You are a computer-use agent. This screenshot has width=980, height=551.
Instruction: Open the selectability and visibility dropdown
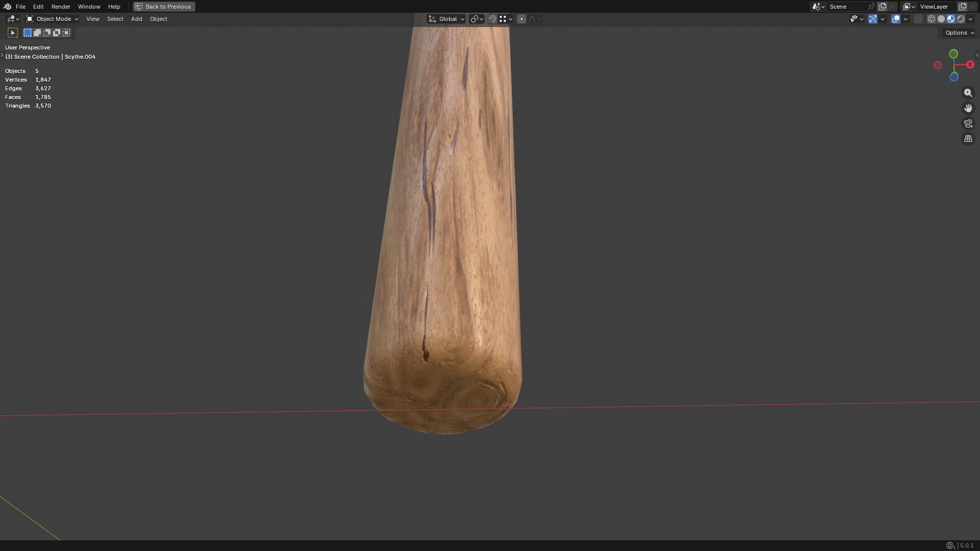click(x=856, y=19)
